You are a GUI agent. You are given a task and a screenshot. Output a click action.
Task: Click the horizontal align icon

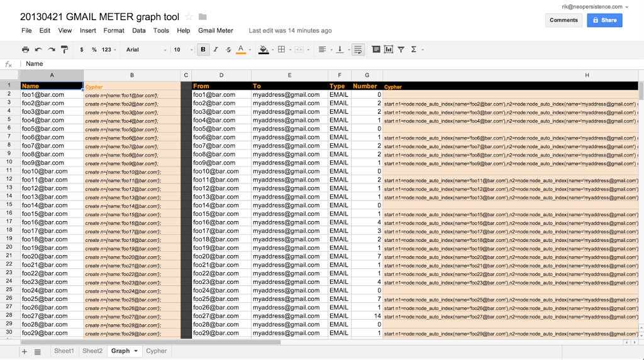click(x=323, y=50)
